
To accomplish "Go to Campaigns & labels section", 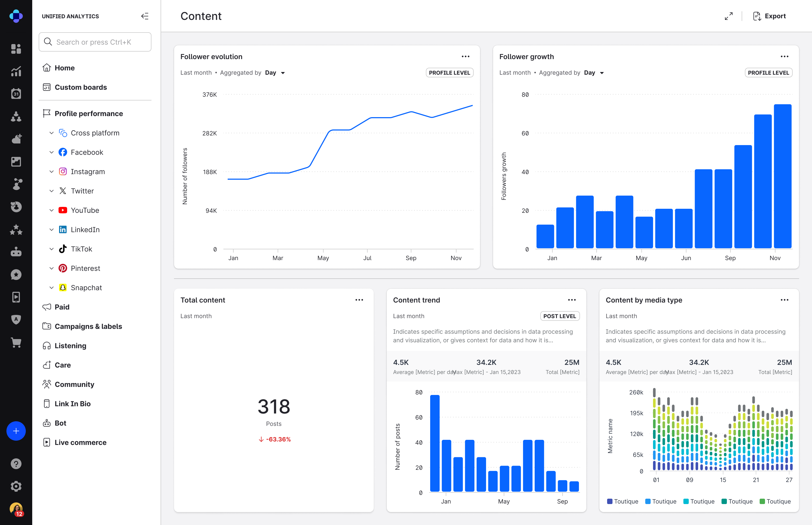I will 88,326.
